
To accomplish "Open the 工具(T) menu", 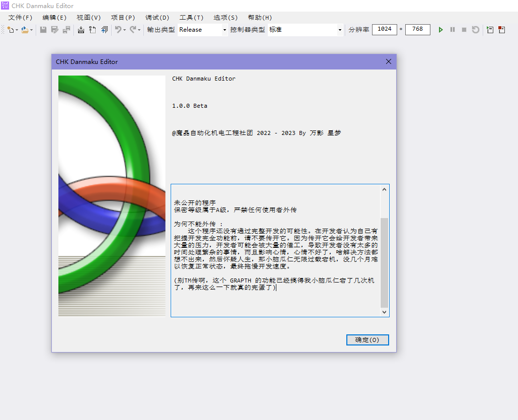I will pos(191,18).
